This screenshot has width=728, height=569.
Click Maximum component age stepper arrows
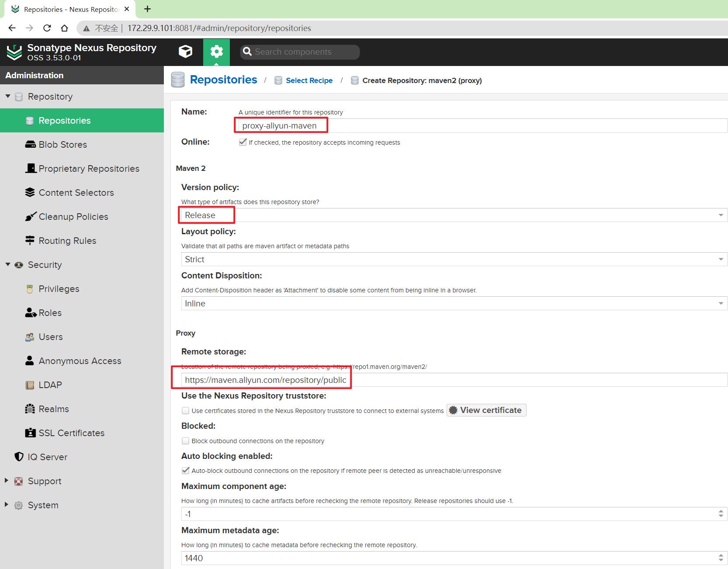click(721, 514)
